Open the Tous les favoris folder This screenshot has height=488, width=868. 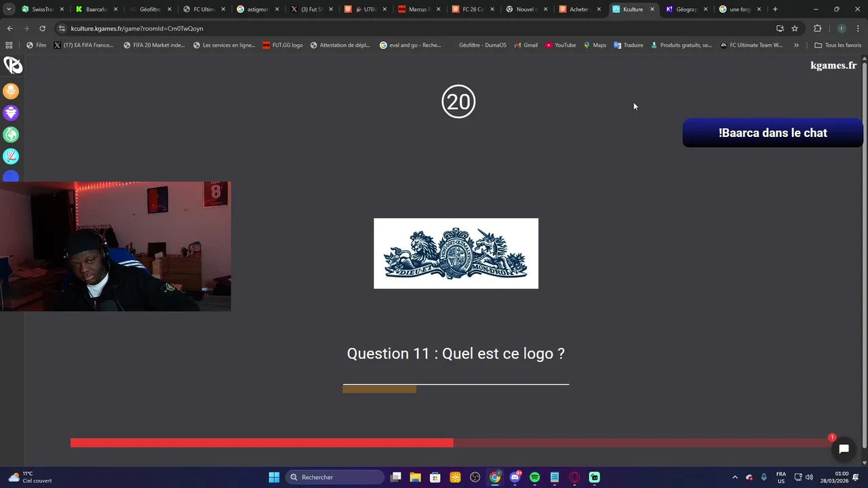click(837, 45)
